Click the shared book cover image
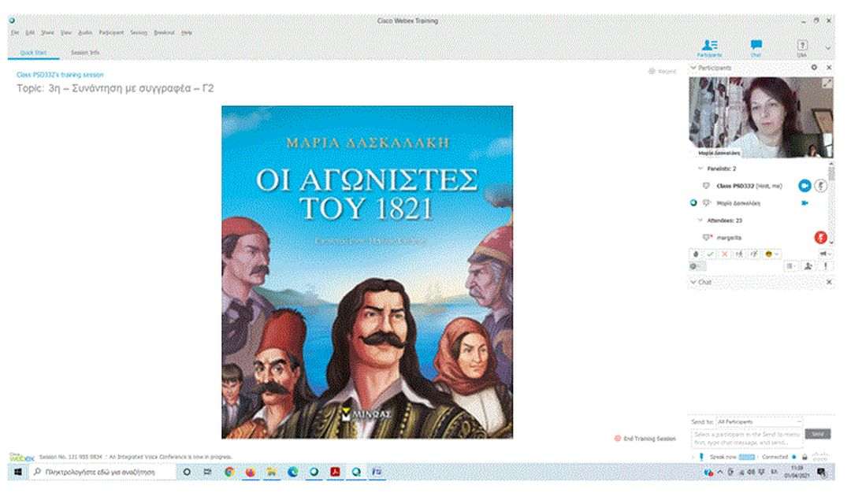The image size is (862, 504). 367,272
